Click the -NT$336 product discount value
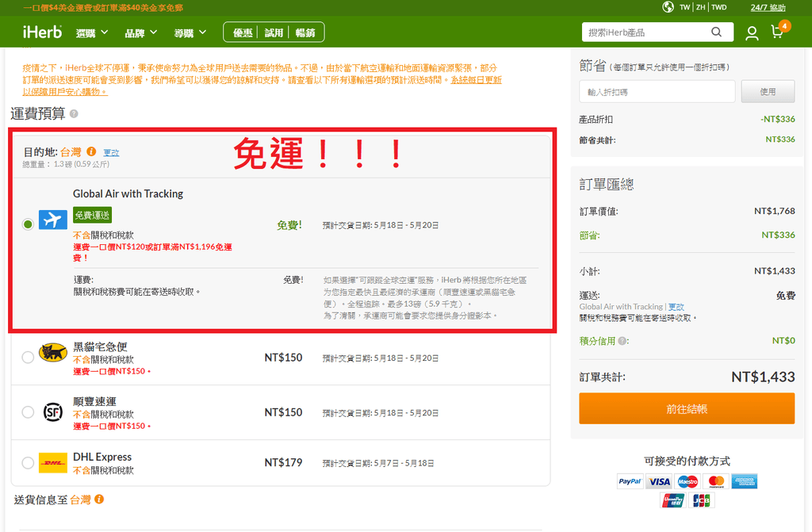Viewport: 812px width, 532px height. coord(777,119)
